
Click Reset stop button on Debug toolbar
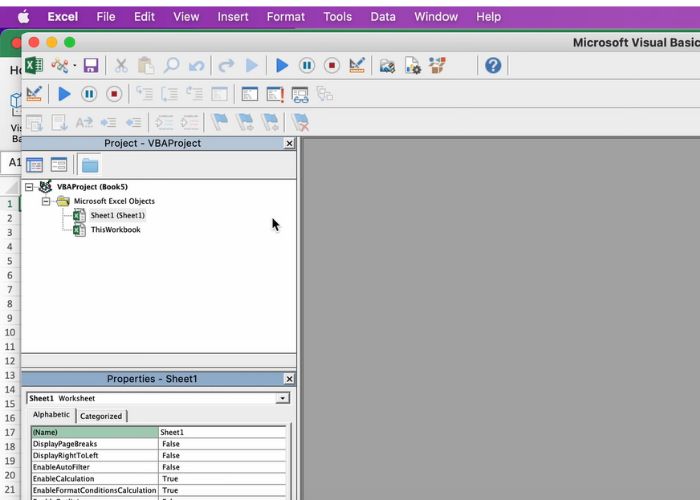[114, 94]
